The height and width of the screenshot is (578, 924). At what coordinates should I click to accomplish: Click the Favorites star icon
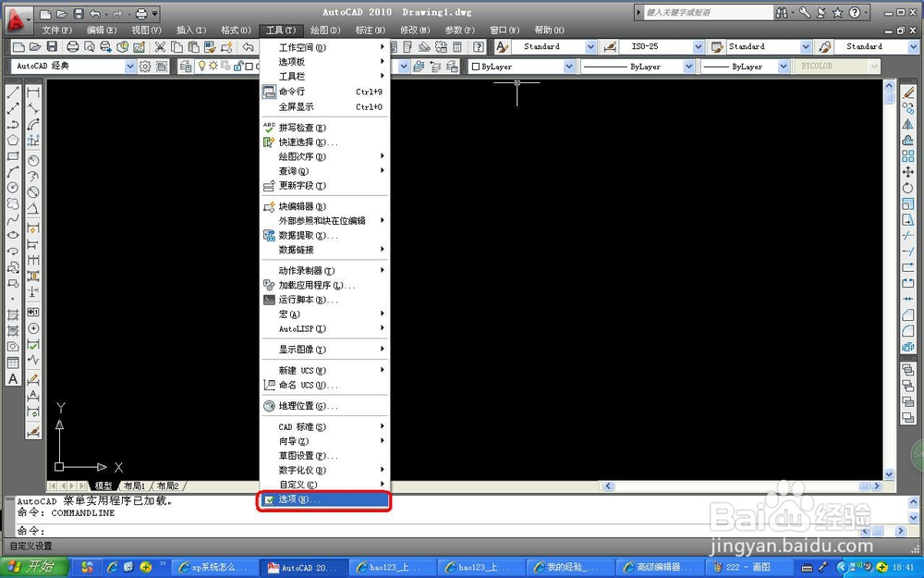point(837,12)
